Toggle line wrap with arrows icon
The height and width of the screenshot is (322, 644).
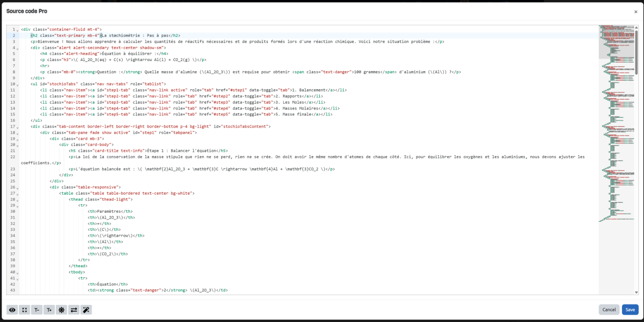pos(74,310)
